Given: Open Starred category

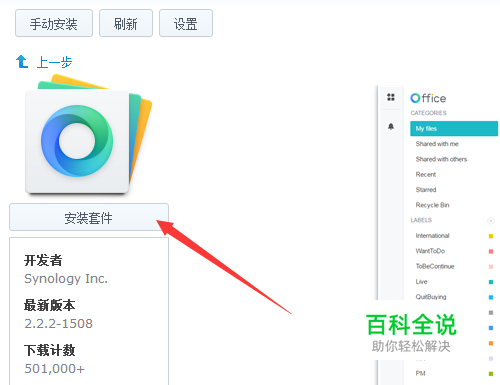Looking at the screenshot, I should coord(426,190).
